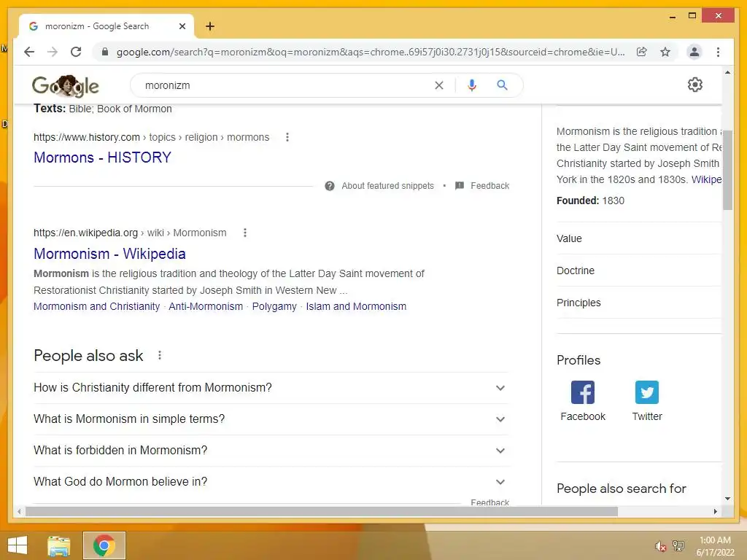Viewport: 747px width, 560px height.
Task: Open more options for Wikipedia result
Action: 245,233
